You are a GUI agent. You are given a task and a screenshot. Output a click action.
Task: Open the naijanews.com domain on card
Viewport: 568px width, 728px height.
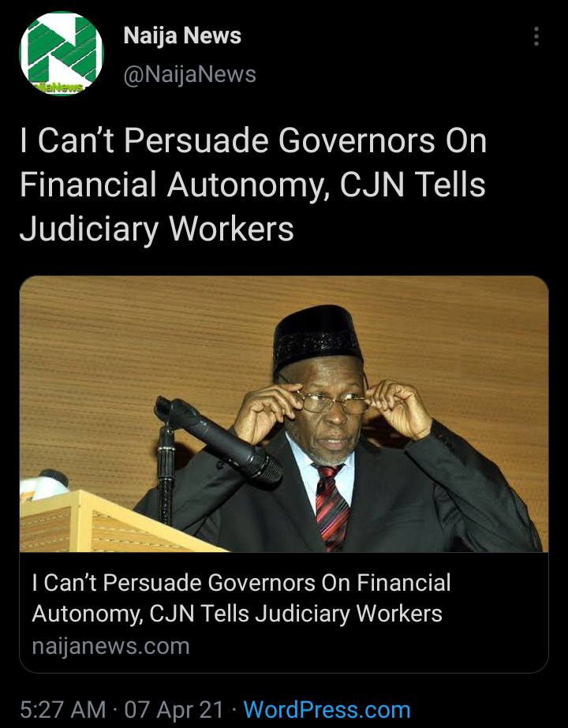coord(110,646)
